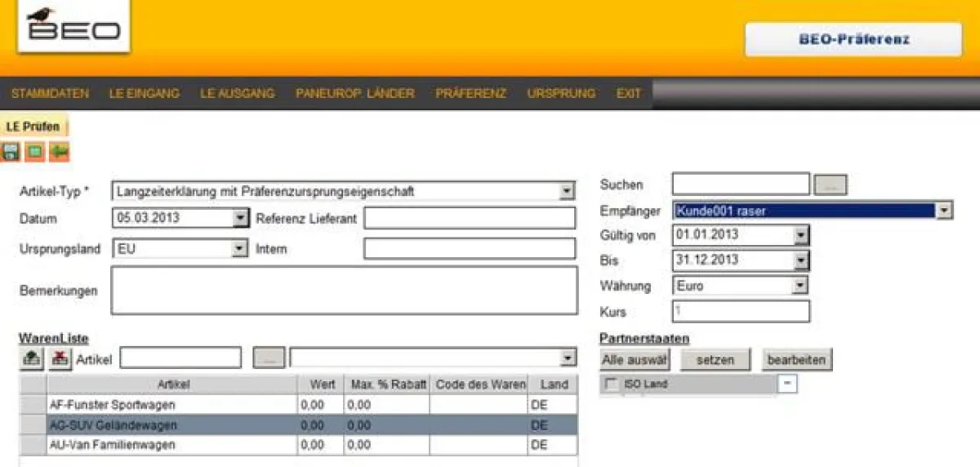Click the Land column header
This screenshot has width=980, height=467.
click(x=553, y=385)
